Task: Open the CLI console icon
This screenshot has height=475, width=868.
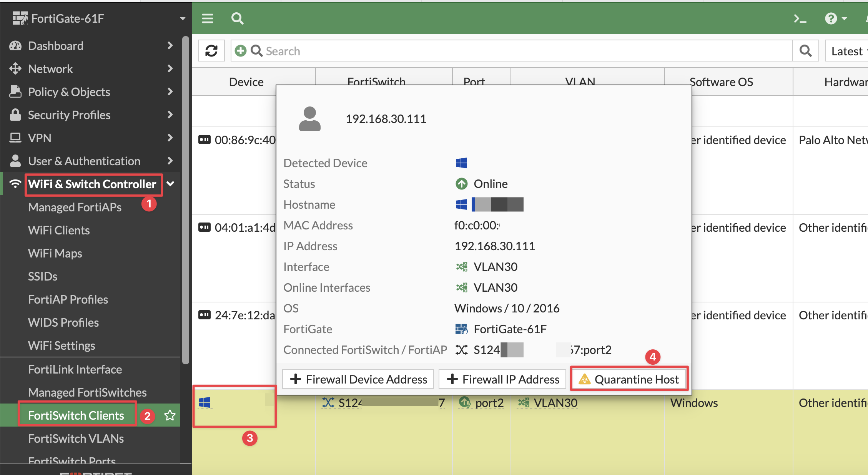Action: pos(800,18)
